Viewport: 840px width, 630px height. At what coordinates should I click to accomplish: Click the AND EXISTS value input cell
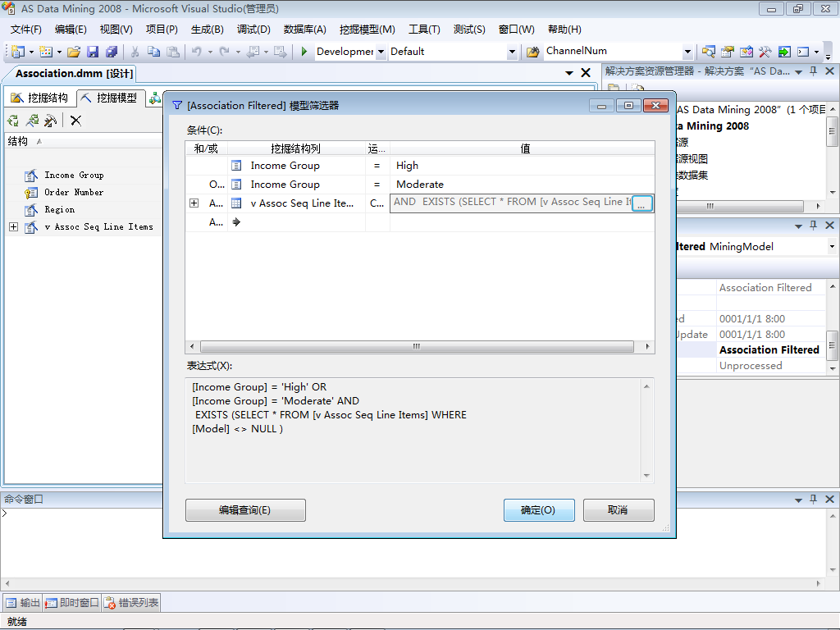click(x=510, y=203)
